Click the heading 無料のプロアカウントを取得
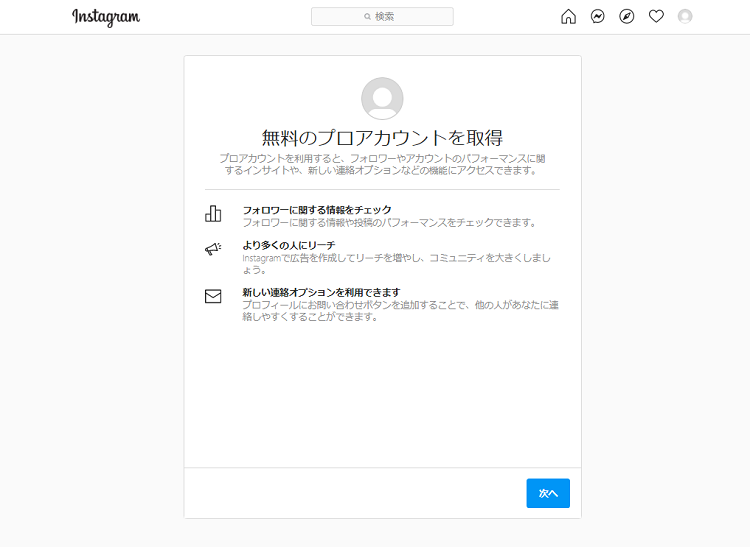Viewport: 750px width, 547px height. tap(382, 138)
